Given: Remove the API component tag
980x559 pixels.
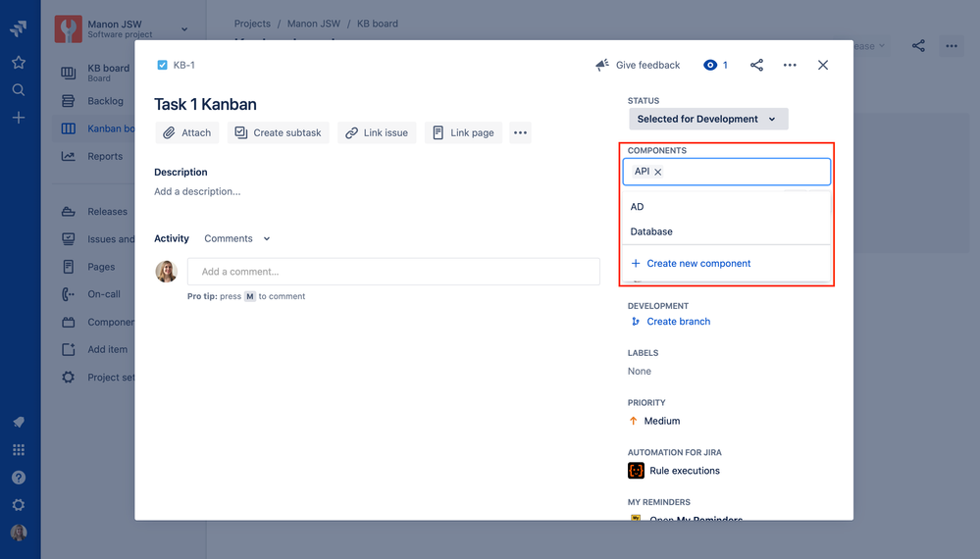Looking at the screenshot, I should tap(658, 172).
